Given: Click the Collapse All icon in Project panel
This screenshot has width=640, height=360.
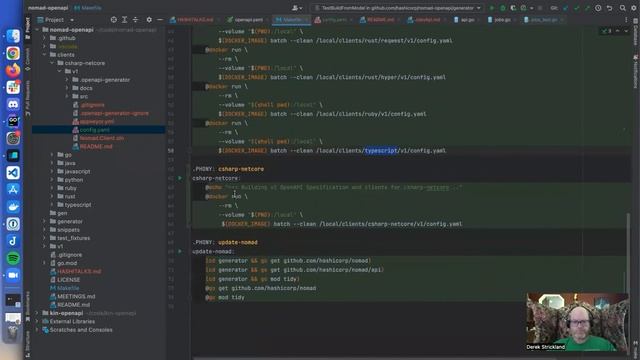Looking at the screenshot, I should [x=135, y=20].
